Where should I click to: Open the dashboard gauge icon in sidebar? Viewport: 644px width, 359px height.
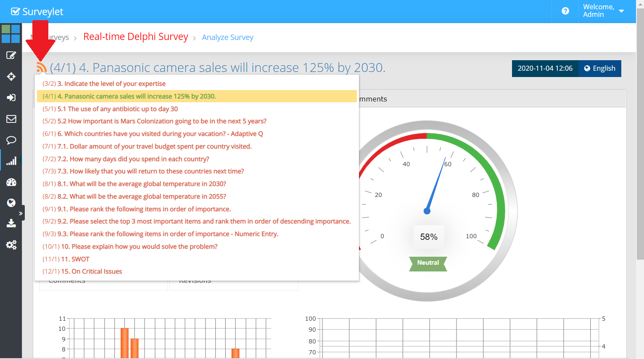click(11, 182)
